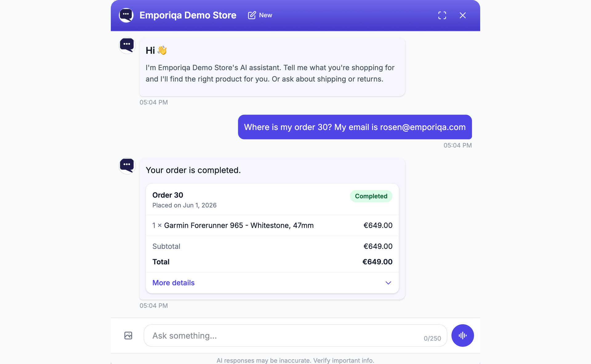The height and width of the screenshot is (364, 591).
Task: Click into the Ask something input field
Action: point(295,335)
